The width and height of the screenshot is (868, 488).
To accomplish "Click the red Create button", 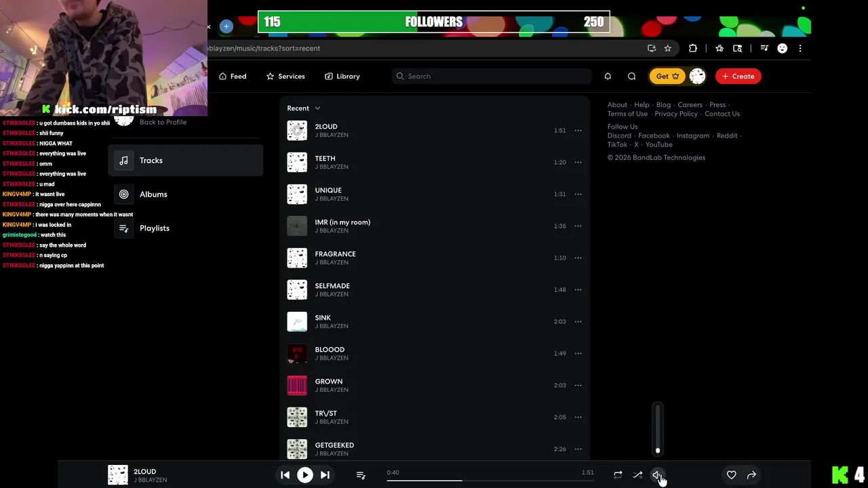I will coord(738,76).
